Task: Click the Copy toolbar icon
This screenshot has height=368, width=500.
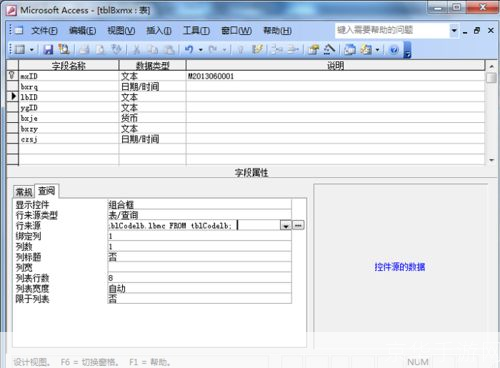Action: click(153, 50)
